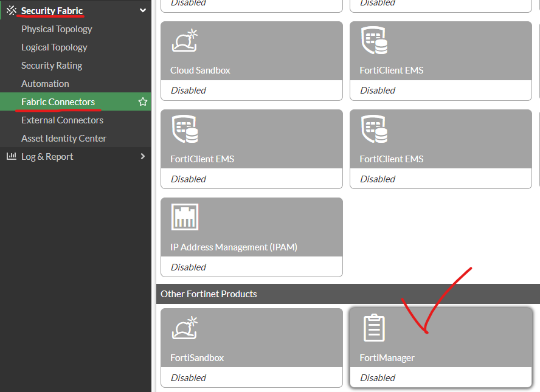Click the FortiManager clipboard icon
The image size is (540, 392).
coord(374,328)
